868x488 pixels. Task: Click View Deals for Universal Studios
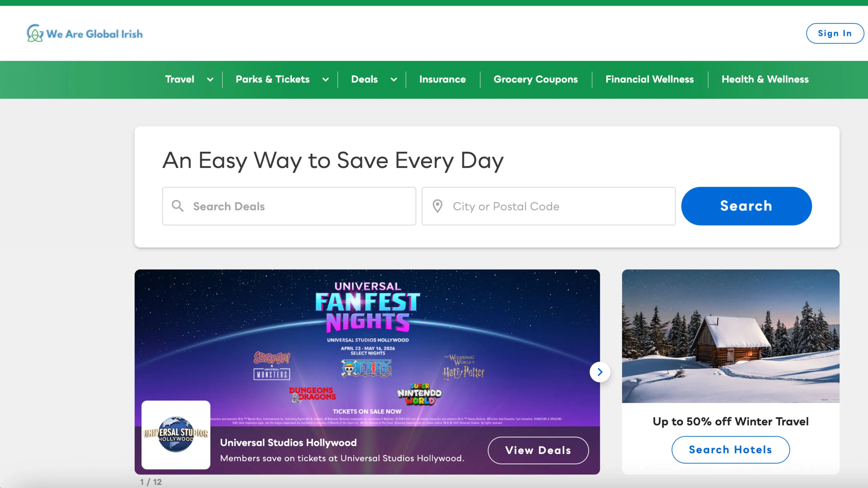click(538, 450)
